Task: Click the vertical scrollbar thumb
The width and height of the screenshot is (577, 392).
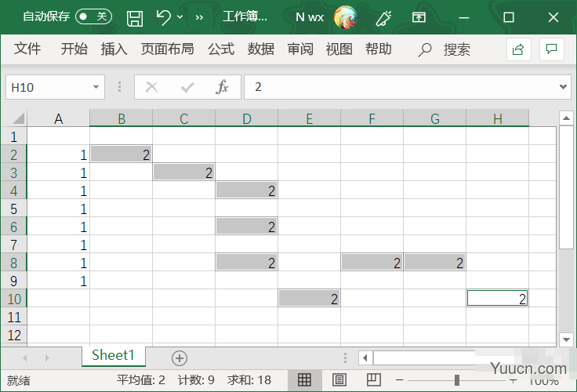Action: tap(566, 187)
